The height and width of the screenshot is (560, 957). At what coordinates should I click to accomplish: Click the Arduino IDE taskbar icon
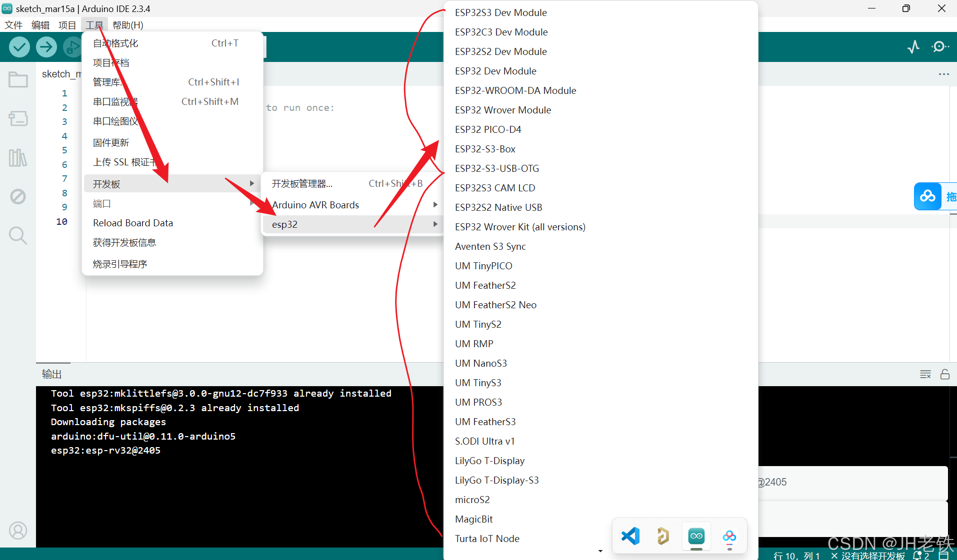coord(696,536)
